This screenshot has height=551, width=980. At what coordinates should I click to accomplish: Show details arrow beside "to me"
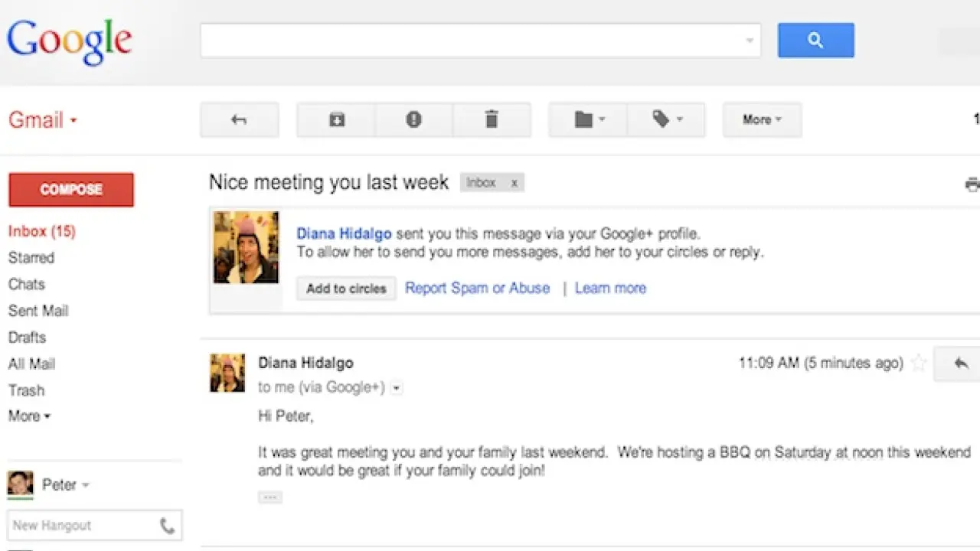[396, 388]
